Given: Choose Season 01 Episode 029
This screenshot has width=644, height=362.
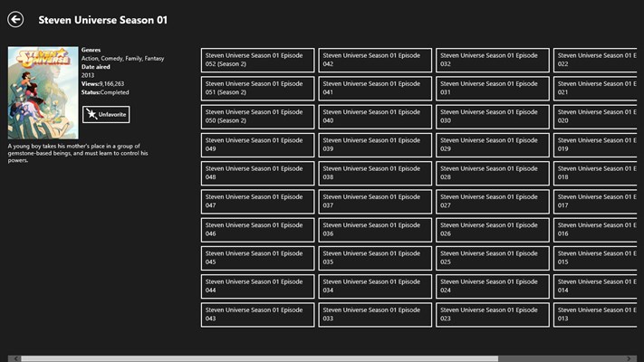Looking at the screenshot, I should (493, 146).
